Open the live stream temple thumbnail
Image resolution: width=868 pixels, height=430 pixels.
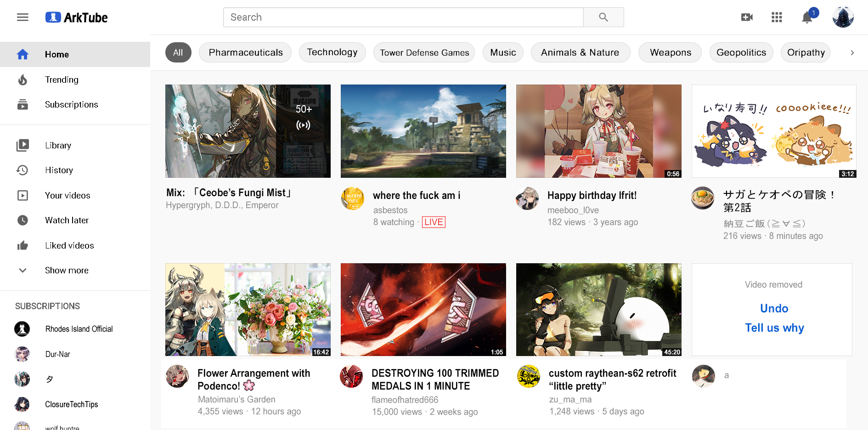(423, 131)
